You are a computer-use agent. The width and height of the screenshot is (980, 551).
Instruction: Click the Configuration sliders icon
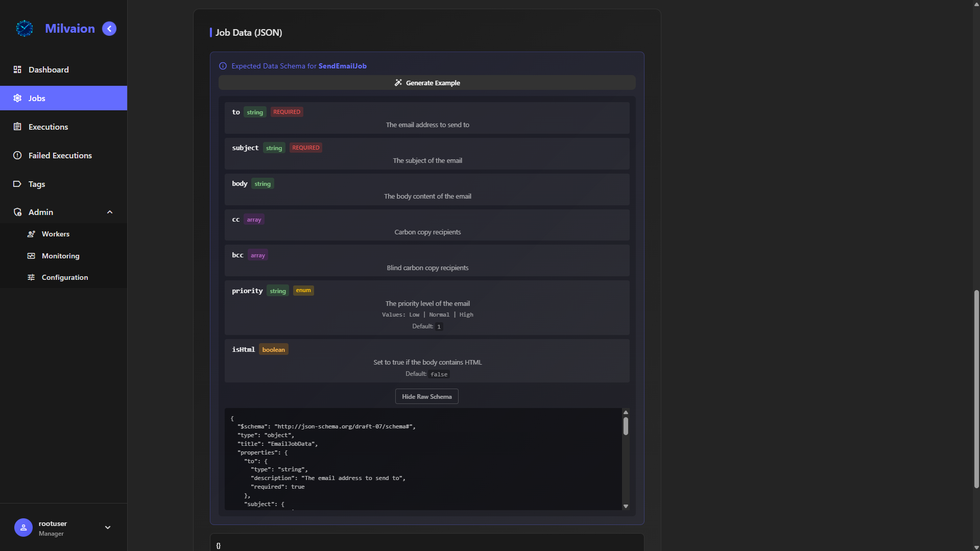coord(31,277)
